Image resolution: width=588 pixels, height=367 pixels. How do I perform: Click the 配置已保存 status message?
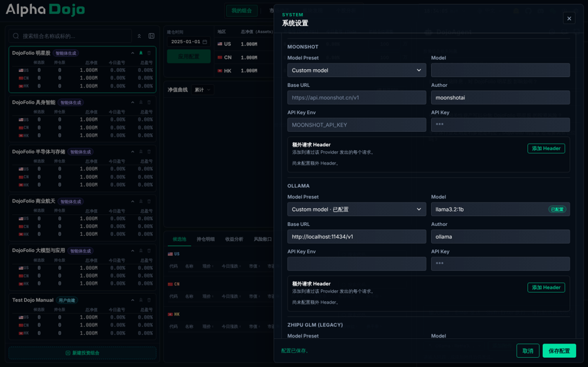point(295,351)
